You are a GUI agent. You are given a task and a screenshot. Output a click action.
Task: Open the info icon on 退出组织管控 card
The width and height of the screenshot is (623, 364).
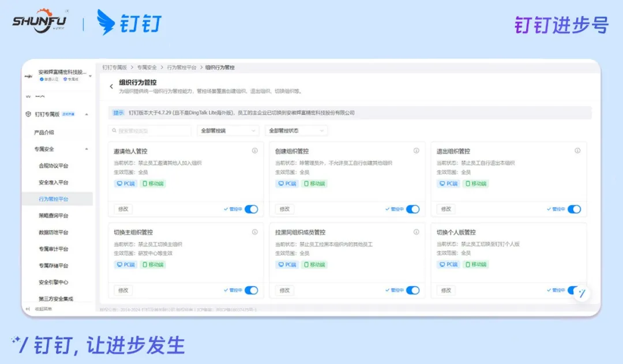577,151
